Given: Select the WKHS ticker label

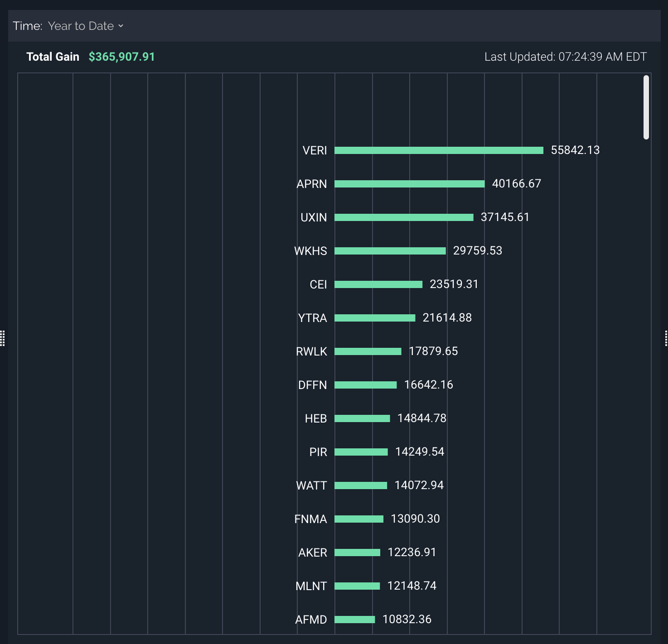Looking at the screenshot, I should point(310,251).
